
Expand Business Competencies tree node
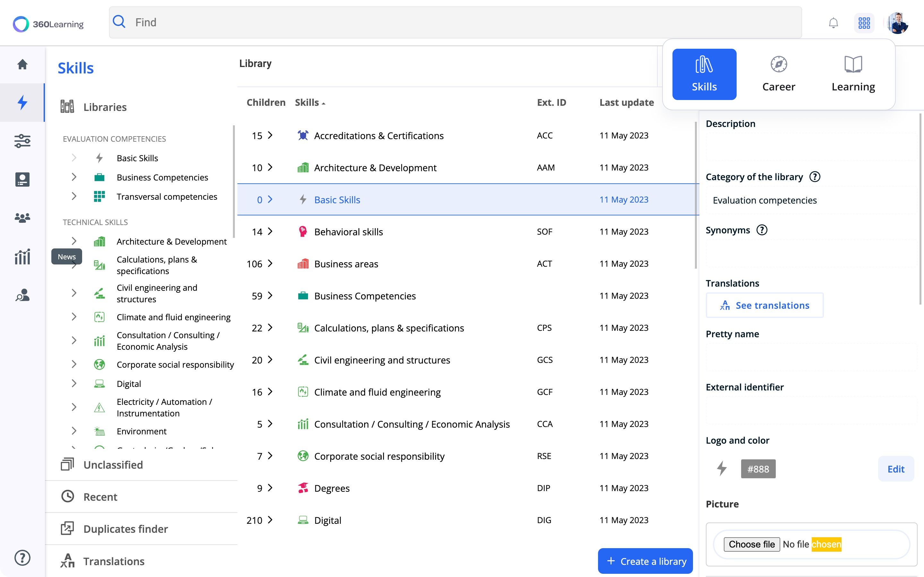click(x=74, y=177)
